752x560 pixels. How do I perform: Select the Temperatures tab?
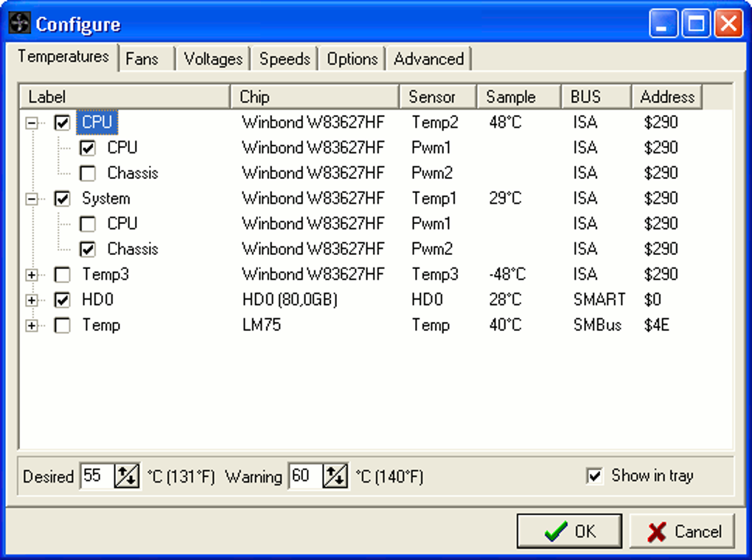[63, 57]
